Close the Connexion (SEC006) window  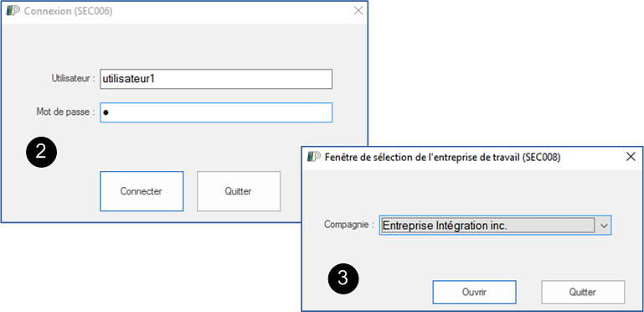click(x=358, y=11)
